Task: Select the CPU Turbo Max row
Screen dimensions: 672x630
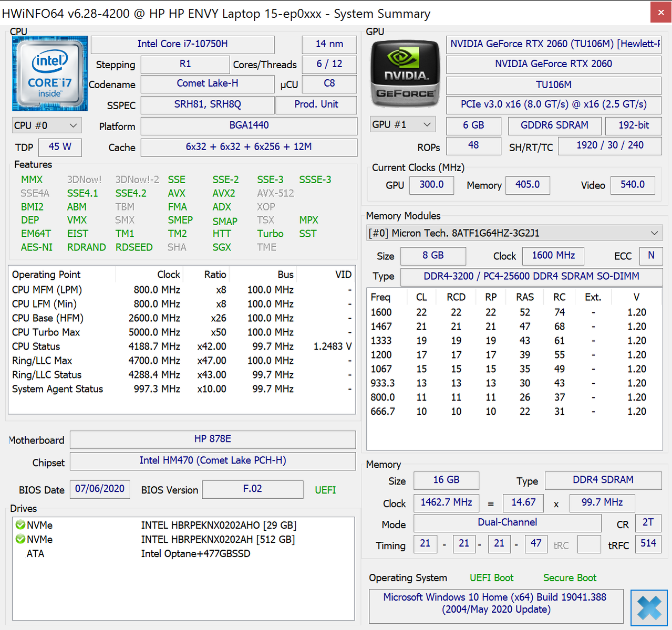Action: [182, 332]
